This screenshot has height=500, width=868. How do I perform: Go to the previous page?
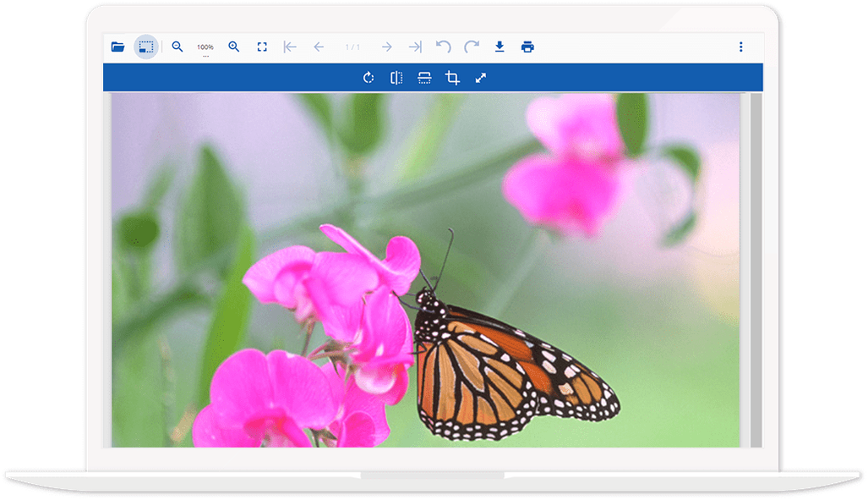[x=319, y=47]
